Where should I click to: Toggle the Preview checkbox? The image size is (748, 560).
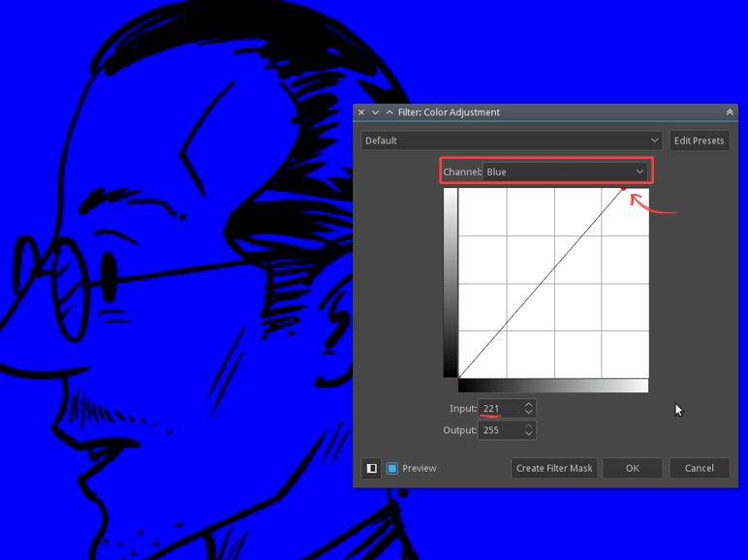click(392, 468)
